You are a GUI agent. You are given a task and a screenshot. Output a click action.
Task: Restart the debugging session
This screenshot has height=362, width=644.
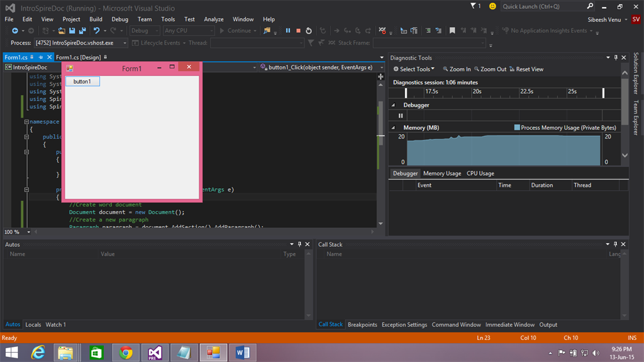(x=309, y=30)
